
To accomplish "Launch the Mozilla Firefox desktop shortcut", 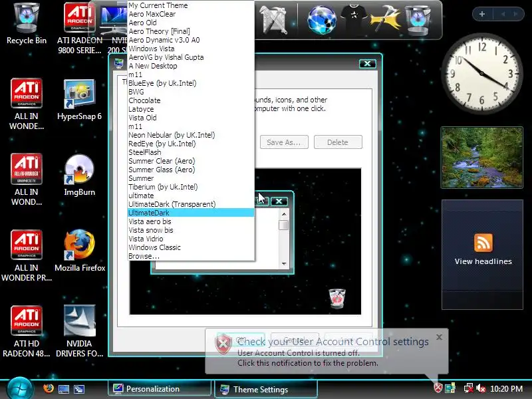I will 80,251.
